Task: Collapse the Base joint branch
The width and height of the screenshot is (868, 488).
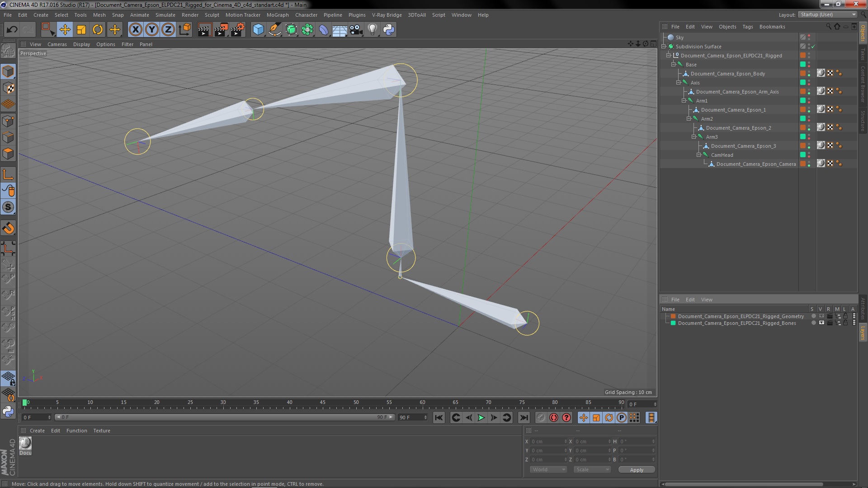Action: [674, 65]
